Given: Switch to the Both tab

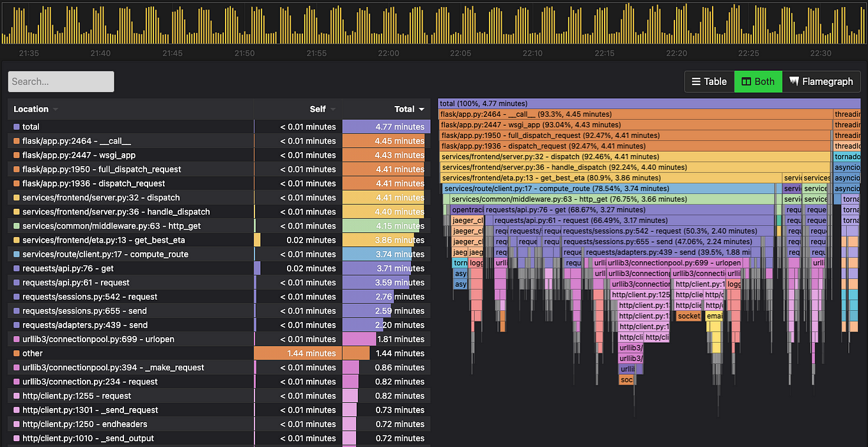Looking at the screenshot, I should click(758, 81).
